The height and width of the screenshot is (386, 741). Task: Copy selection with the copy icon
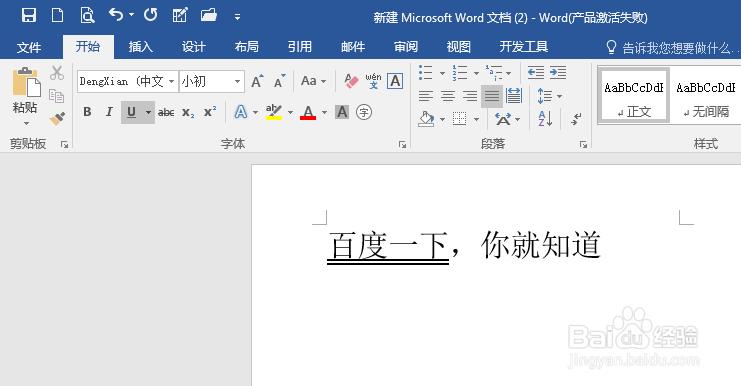pyautogui.click(x=57, y=96)
